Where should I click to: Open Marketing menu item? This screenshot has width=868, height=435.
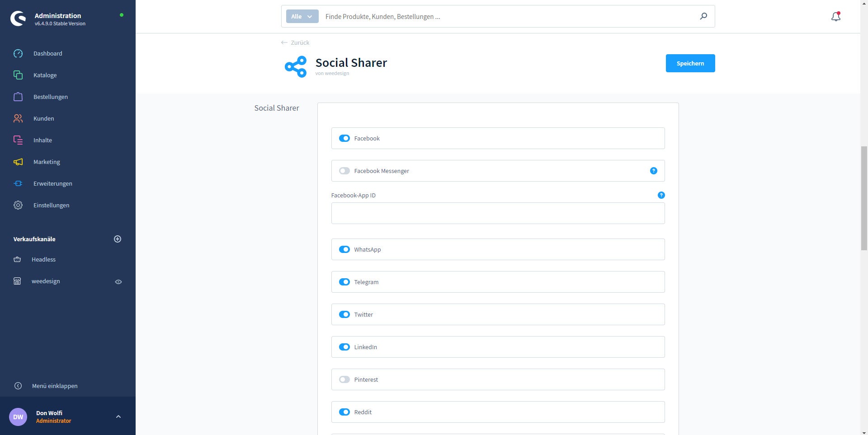click(x=47, y=162)
